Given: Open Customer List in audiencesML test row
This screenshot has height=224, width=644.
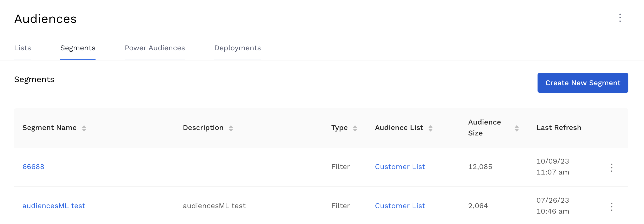Looking at the screenshot, I should point(400,206).
